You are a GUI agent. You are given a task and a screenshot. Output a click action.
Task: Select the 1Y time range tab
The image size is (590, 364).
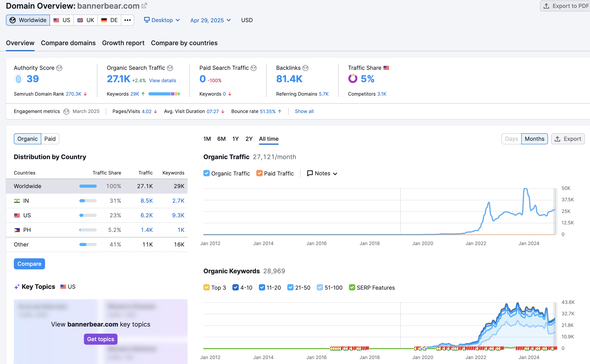pos(235,139)
